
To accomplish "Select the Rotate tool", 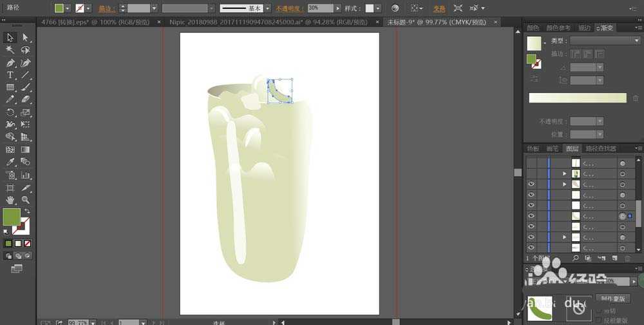I will click(10, 112).
